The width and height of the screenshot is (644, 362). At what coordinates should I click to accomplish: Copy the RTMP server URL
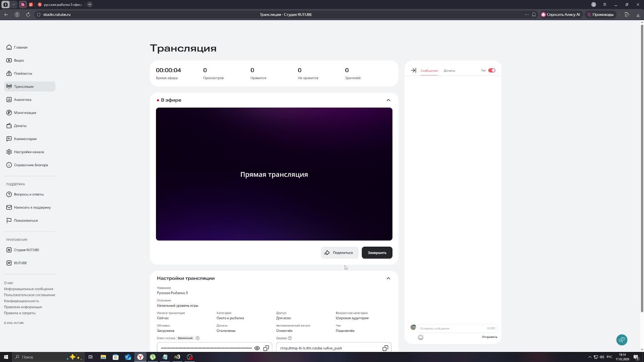(385, 348)
